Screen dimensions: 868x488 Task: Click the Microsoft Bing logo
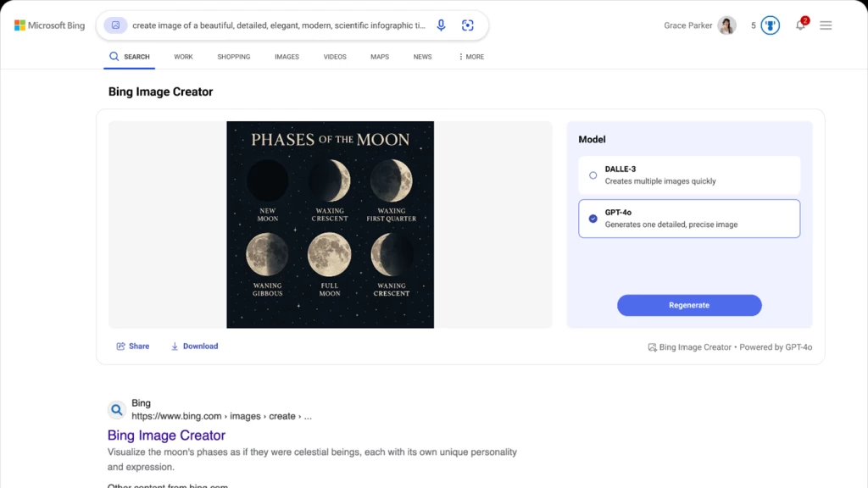pos(49,25)
